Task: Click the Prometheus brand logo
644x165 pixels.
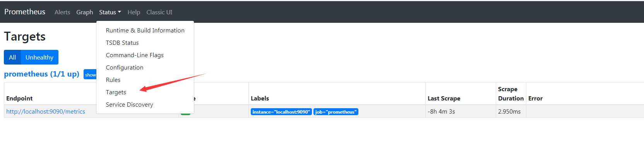Action: 25,12
